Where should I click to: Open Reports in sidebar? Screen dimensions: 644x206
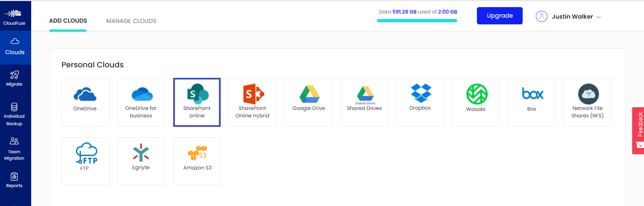pos(14,180)
